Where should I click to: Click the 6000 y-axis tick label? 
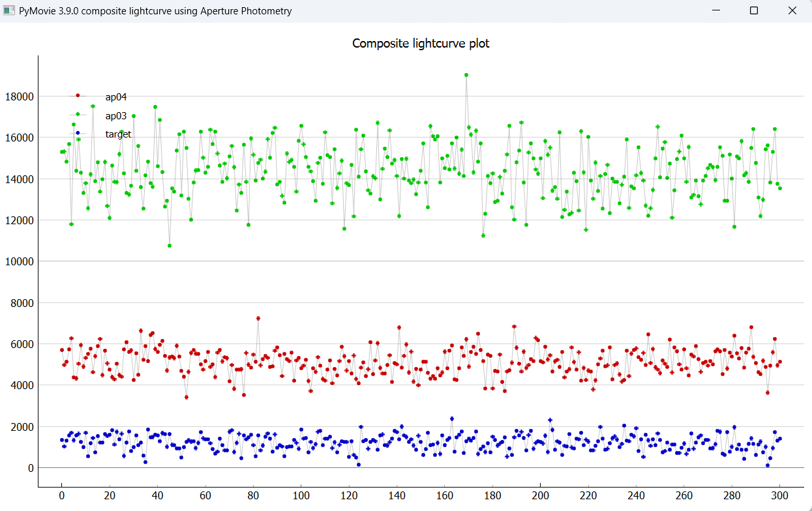(22, 344)
